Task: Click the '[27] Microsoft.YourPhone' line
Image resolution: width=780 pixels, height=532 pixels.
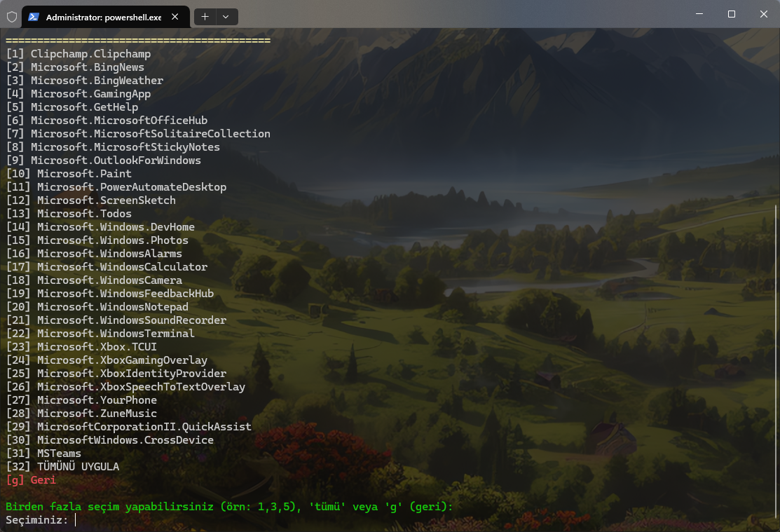Action: tap(81, 400)
